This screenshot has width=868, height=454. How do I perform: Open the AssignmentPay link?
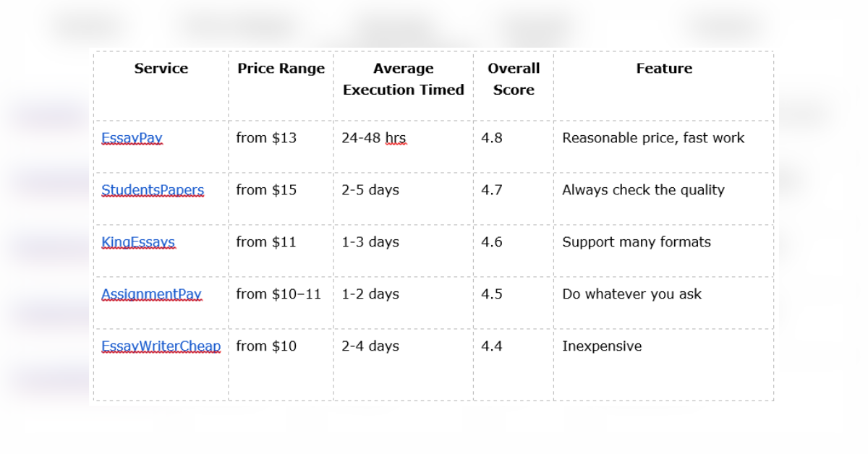pyautogui.click(x=151, y=294)
